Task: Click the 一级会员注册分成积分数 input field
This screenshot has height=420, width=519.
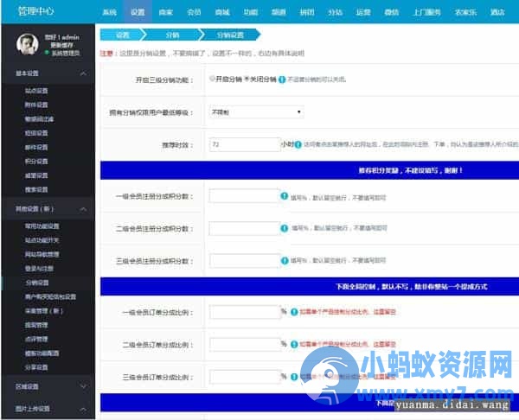Action: [245, 196]
